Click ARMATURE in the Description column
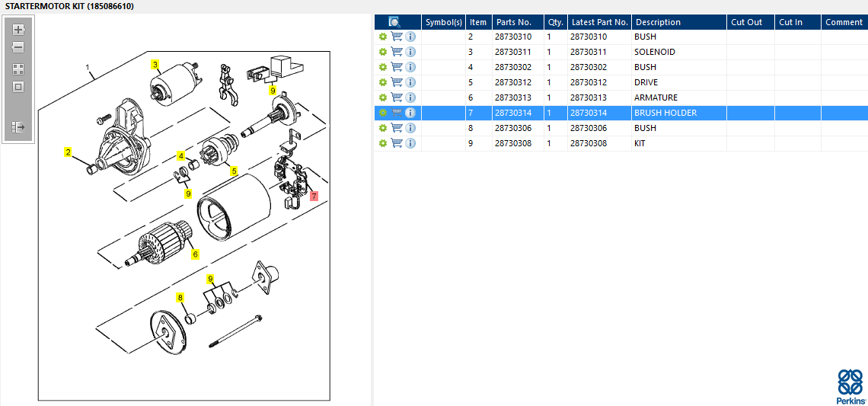 (656, 98)
